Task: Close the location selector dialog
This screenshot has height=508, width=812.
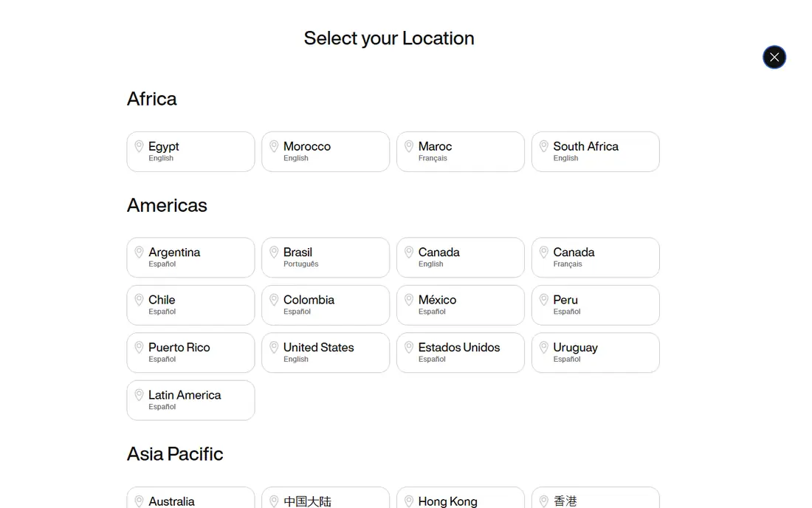Action: (x=774, y=57)
